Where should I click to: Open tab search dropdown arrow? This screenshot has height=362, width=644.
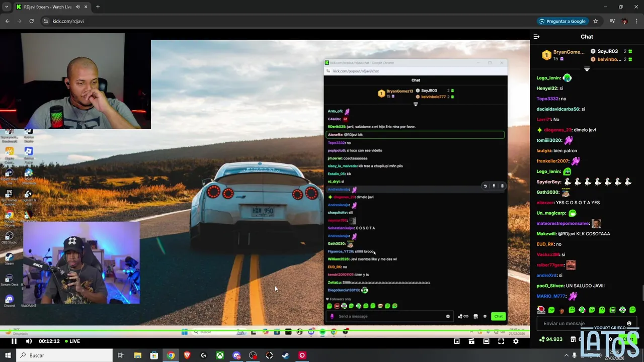point(7,7)
